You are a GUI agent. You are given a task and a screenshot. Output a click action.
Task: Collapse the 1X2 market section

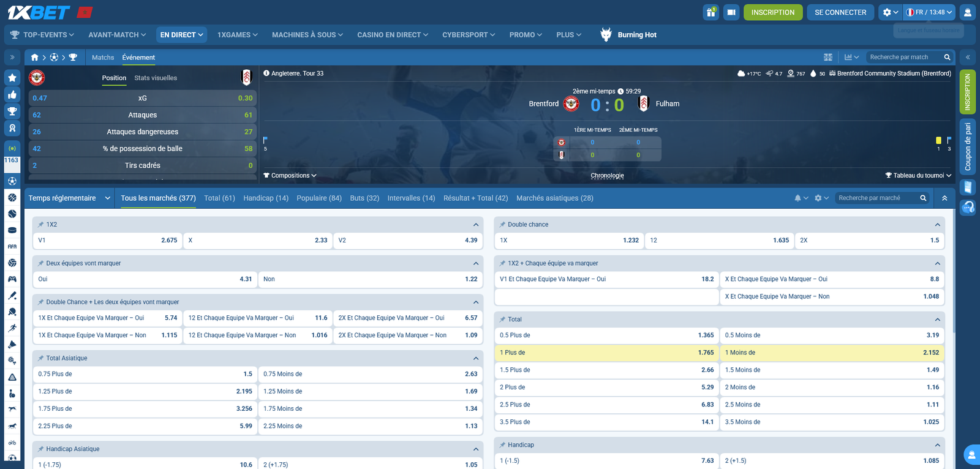point(476,225)
